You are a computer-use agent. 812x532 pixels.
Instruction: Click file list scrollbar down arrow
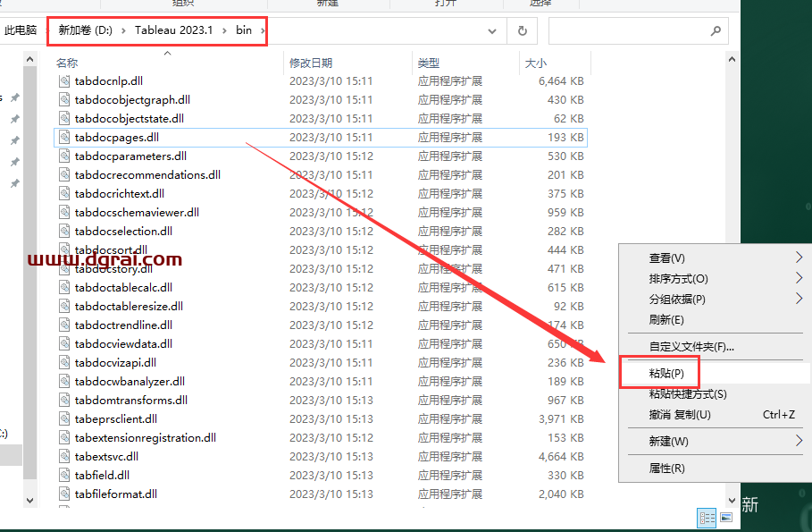732,501
